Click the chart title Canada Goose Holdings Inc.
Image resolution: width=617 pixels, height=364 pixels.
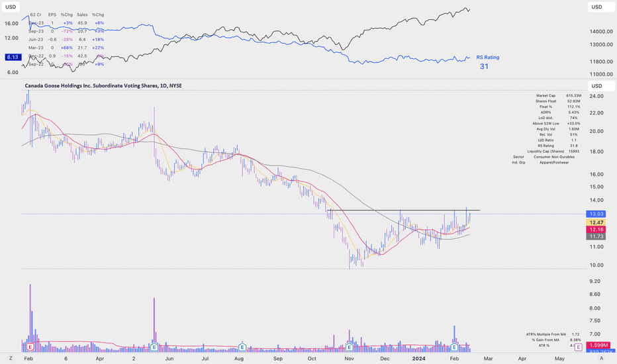point(103,85)
